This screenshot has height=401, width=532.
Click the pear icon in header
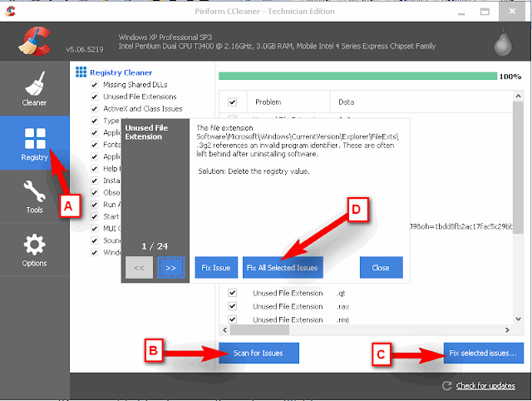(x=502, y=42)
